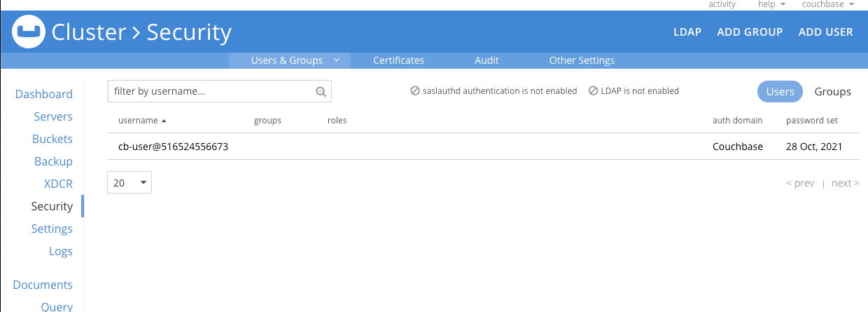Click the ADD GROUP button
Screen dimensions: 868x312
[x=750, y=32]
